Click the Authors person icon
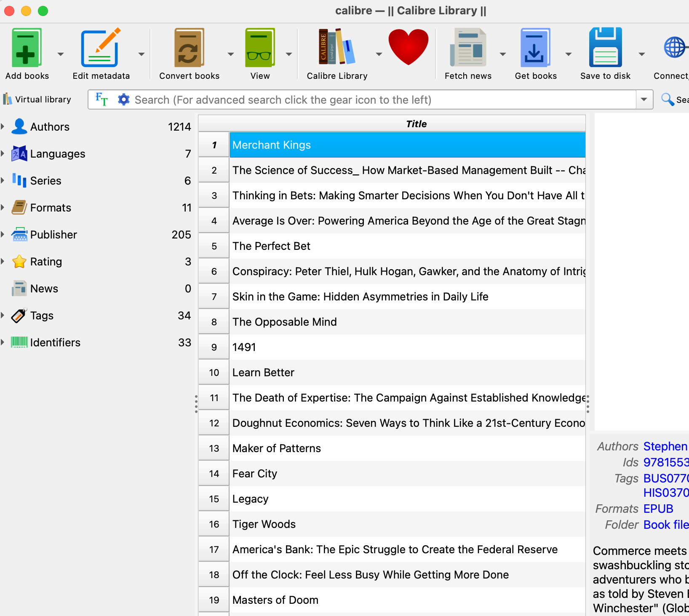Image resolution: width=689 pixels, height=616 pixels. (19, 126)
